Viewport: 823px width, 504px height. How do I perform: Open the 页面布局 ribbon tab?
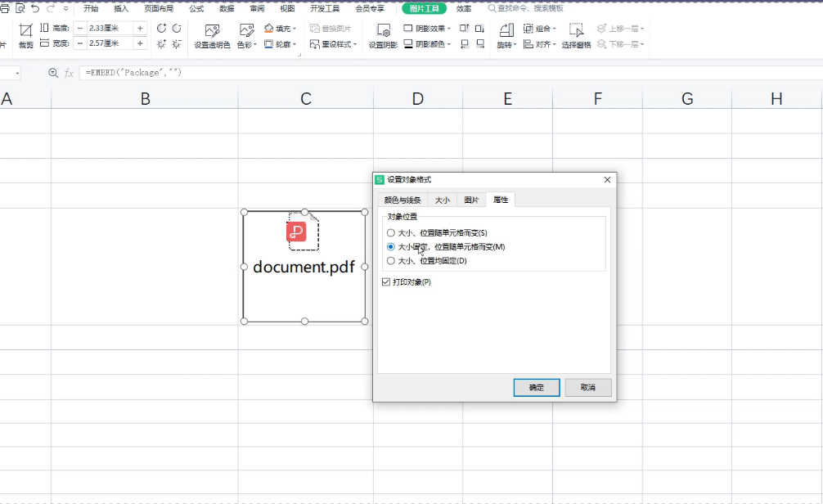coord(158,8)
